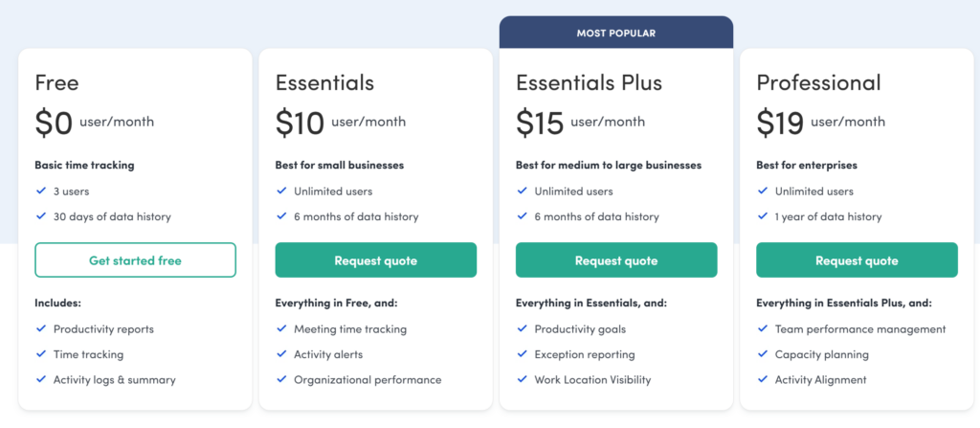Click checkmark beside Activity alerts
The image size is (980, 428).
(x=281, y=354)
